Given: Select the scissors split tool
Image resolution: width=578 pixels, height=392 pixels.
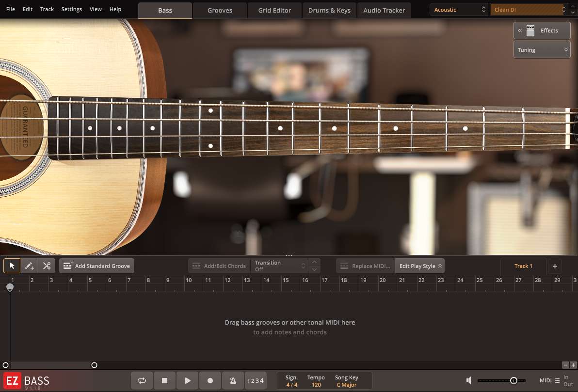Looking at the screenshot, I should pyautogui.click(x=47, y=266).
